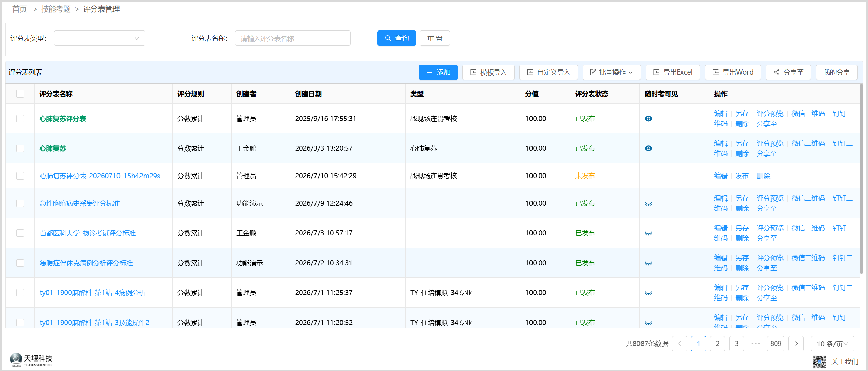Click pagination ellipsis to jump forward
868x371 pixels.
(x=755, y=344)
